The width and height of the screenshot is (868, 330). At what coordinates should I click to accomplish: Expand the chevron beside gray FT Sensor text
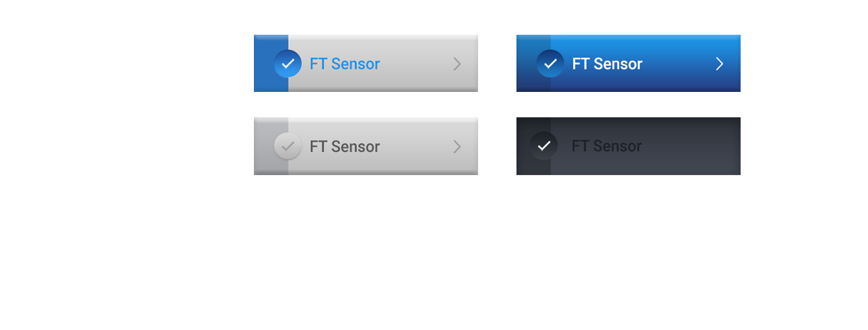(x=457, y=146)
